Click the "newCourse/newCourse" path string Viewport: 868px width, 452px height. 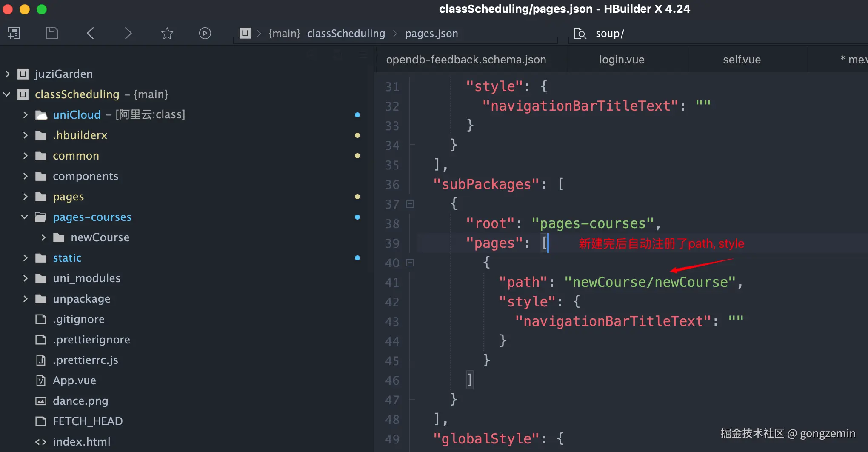[650, 282]
